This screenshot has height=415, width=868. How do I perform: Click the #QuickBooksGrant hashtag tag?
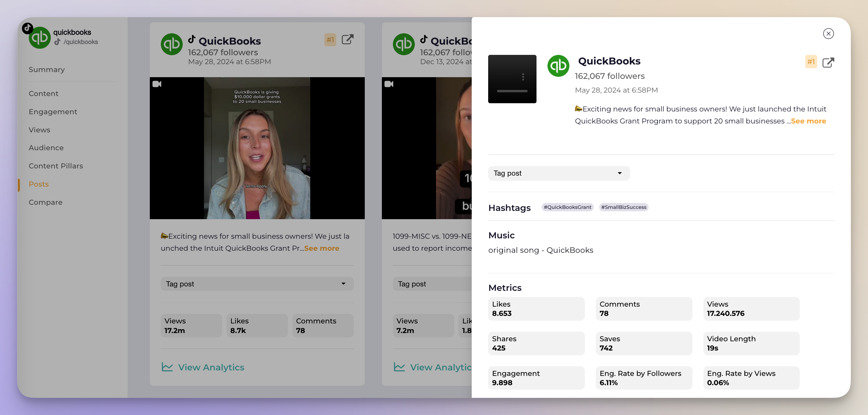pyautogui.click(x=568, y=207)
